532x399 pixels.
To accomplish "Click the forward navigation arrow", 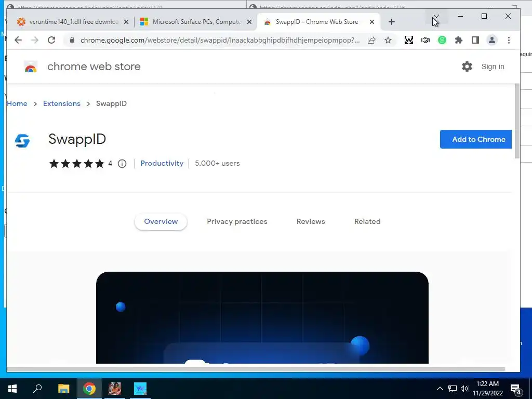I will tap(35, 40).
